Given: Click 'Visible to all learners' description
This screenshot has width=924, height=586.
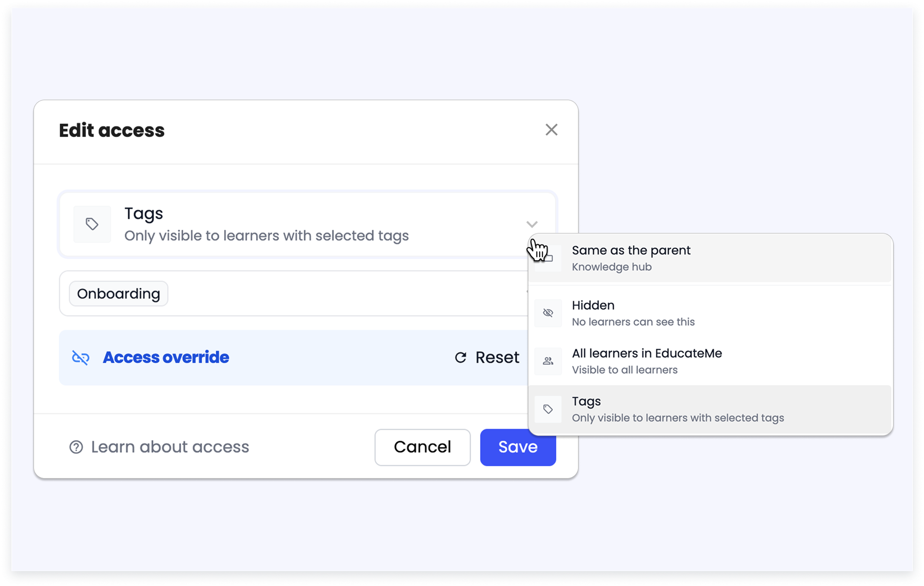Looking at the screenshot, I should click(x=625, y=370).
